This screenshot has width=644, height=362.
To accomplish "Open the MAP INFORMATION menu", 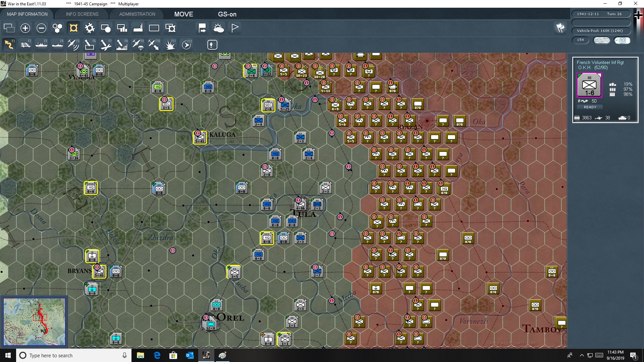I will (27, 14).
